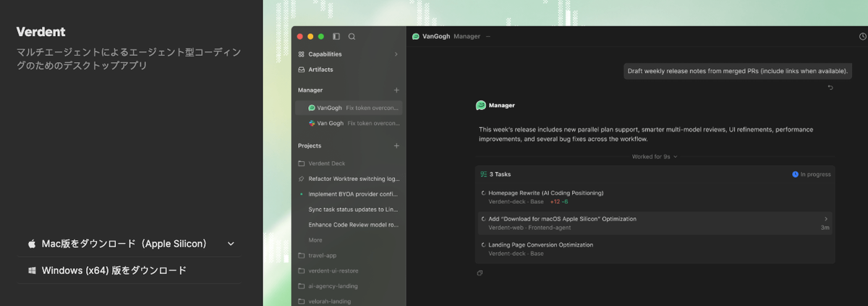Click the Projects section header in the sidebar

[x=310, y=145]
